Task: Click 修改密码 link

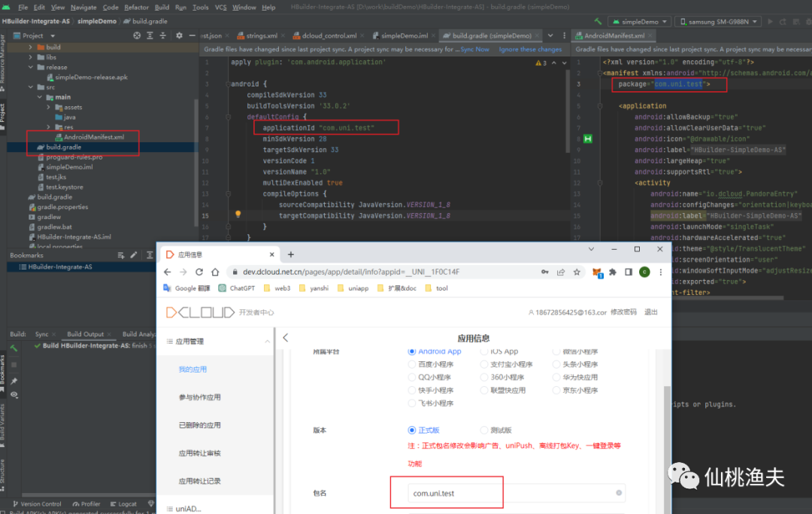Action: point(623,312)
